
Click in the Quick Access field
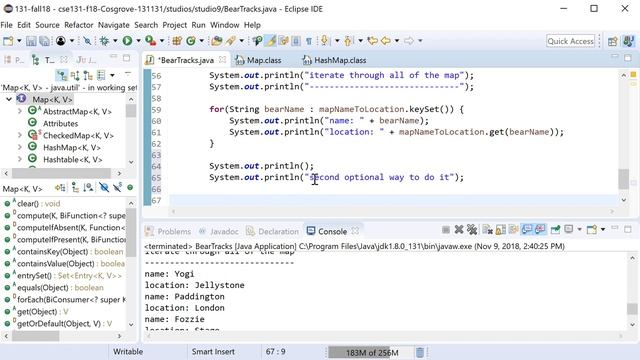570,41
